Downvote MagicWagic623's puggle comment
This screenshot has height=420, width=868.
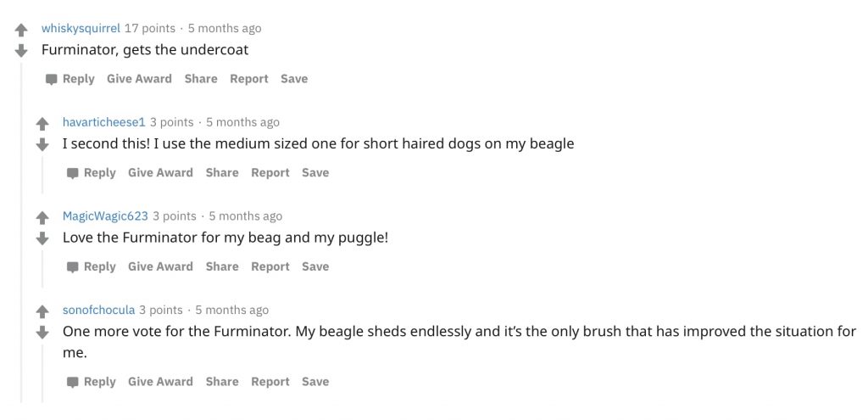(x=43, y=238)
